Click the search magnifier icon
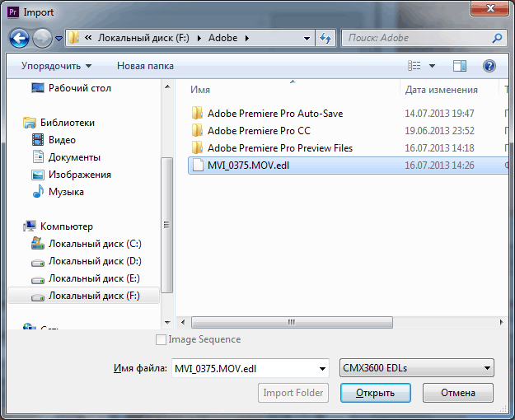This screenshot has width=515, height=420. [x=497, y=38]
